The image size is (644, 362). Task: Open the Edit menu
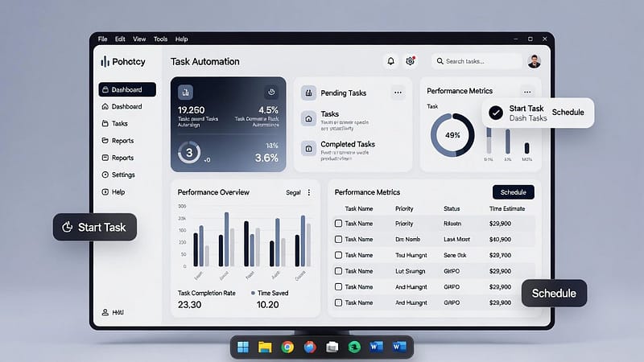[x=120, y=39]
